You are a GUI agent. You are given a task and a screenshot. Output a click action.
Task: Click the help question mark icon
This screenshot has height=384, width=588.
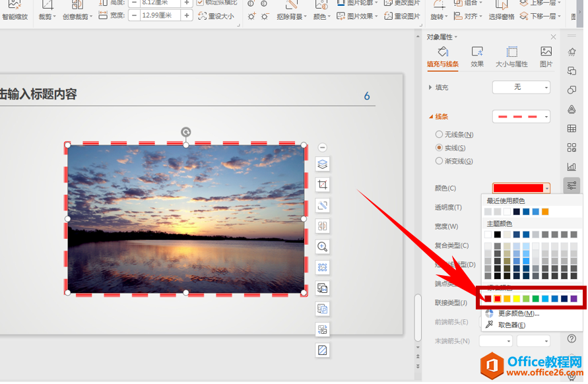click(572, 338)
